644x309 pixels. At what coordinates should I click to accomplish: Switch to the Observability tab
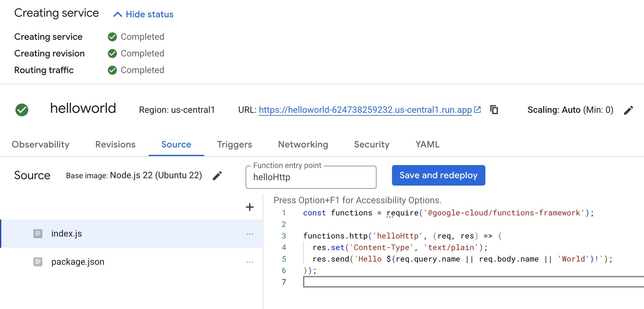pos(40,145)
